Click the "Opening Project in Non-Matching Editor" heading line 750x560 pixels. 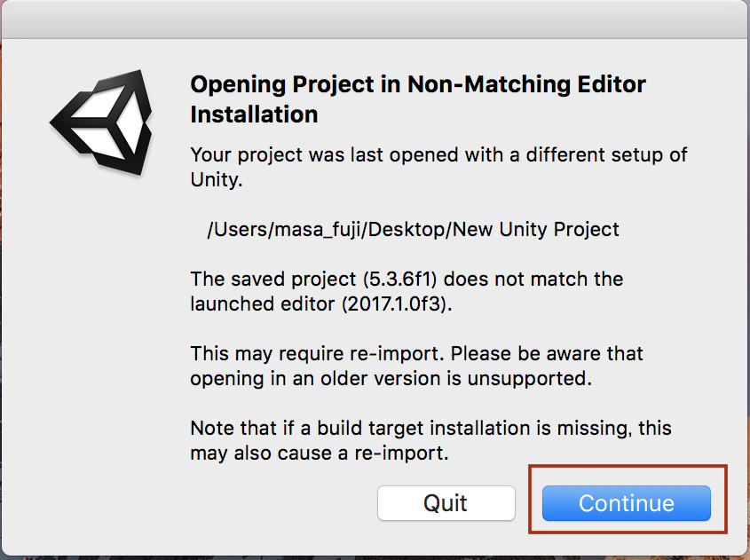(418, 85)
